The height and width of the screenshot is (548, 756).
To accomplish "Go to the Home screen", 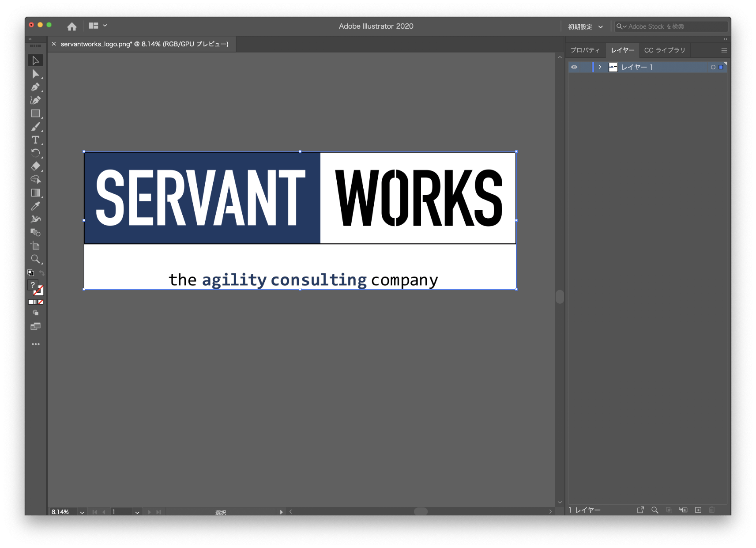I will [x=72, y=26].
